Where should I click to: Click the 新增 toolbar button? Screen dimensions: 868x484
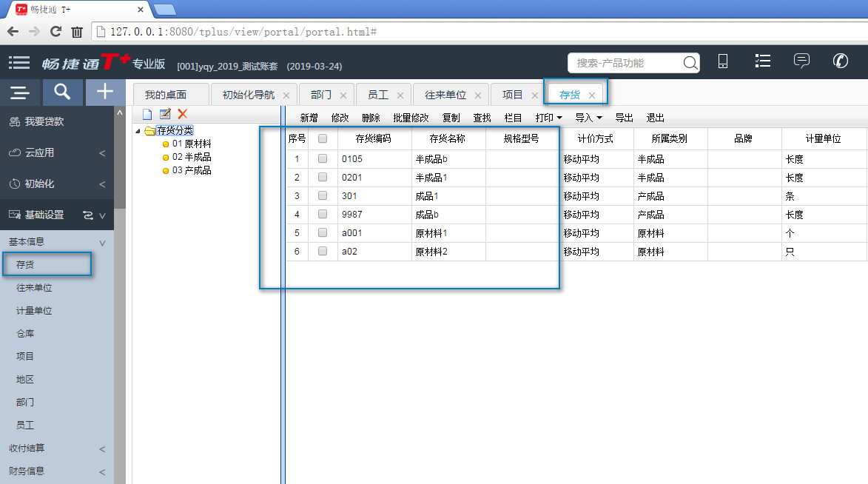pos(309,118)
